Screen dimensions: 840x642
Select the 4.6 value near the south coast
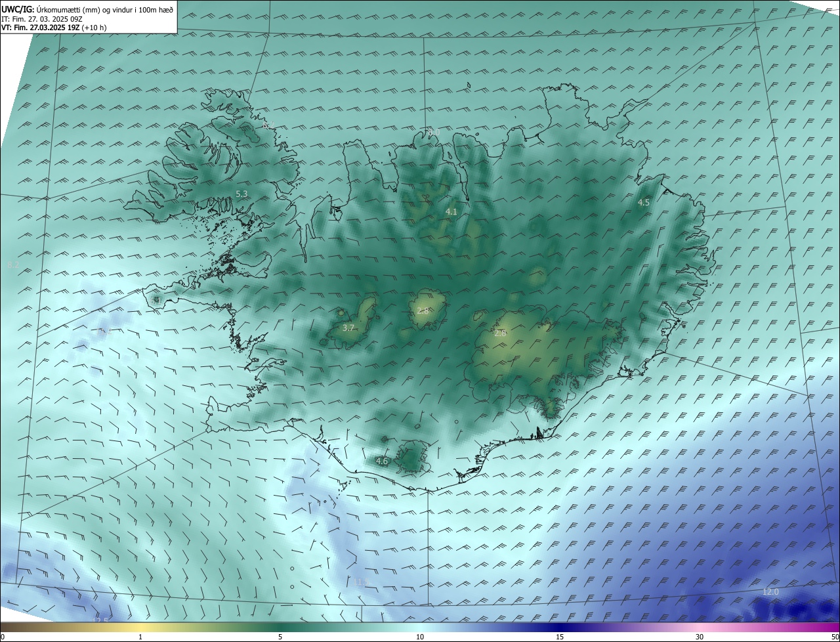tap(382, 461)
